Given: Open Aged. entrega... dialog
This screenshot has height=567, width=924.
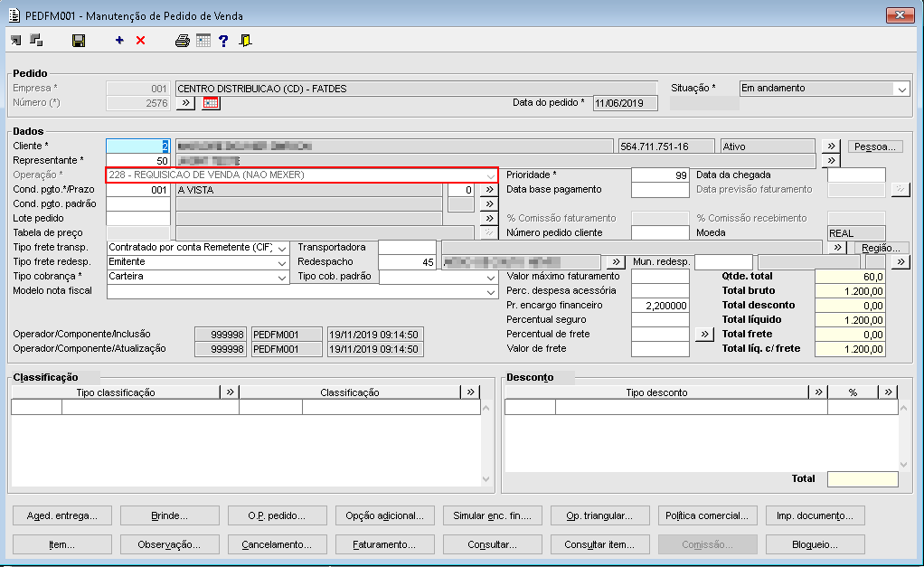Looking at the screenshot, I should pyautogui.click(x=61, y=515).
